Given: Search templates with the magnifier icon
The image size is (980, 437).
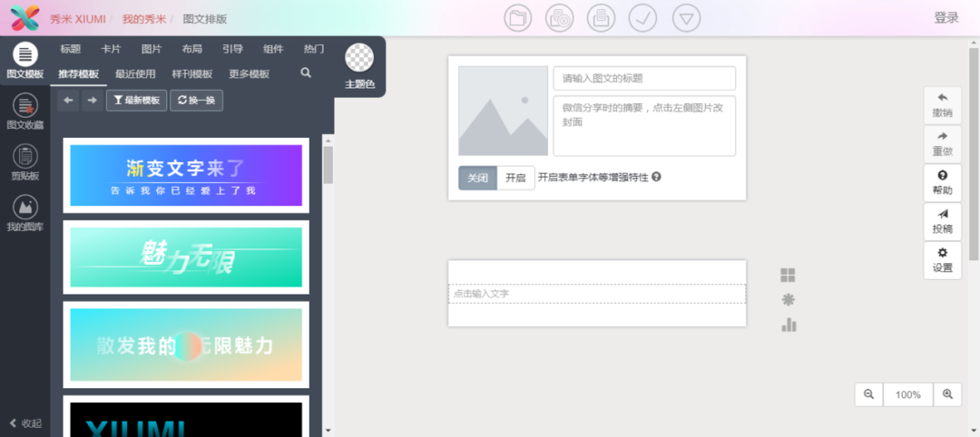Looking at the screenshot, I should click(x=306, y=73).
